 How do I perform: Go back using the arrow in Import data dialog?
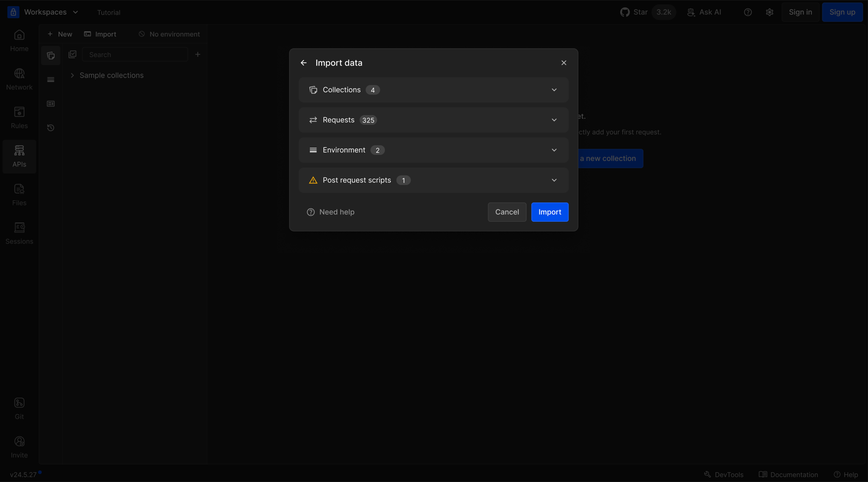(304, 63)
